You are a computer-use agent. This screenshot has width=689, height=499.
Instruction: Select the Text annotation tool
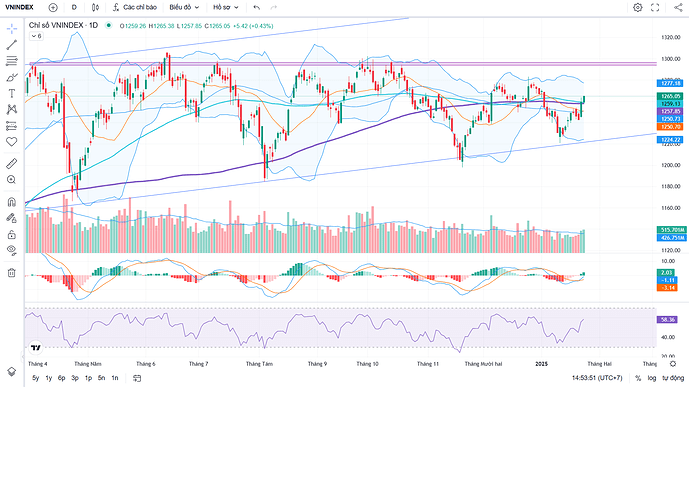(11, 93)
